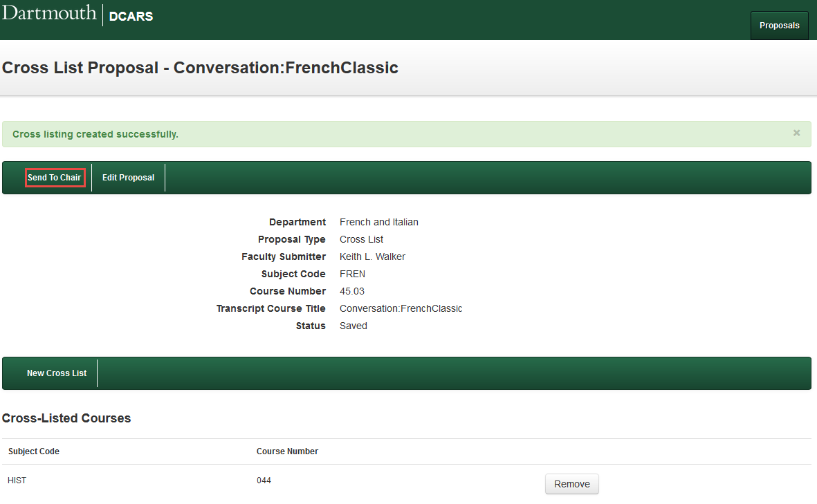
Task: Dismiss the success alert with the X
Action: click(796, 133)
